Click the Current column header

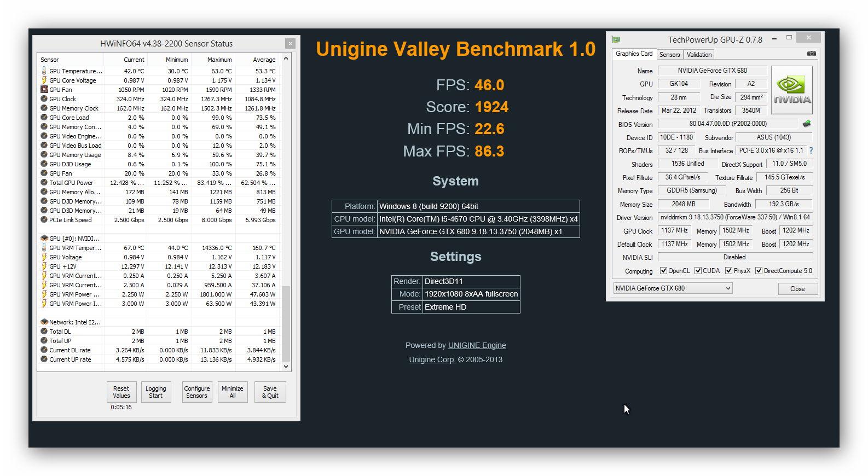(125, 60)
